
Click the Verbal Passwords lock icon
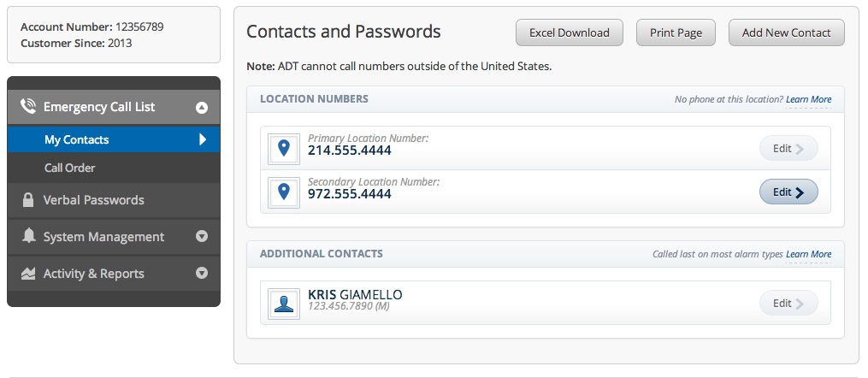(x=28, y=200)
